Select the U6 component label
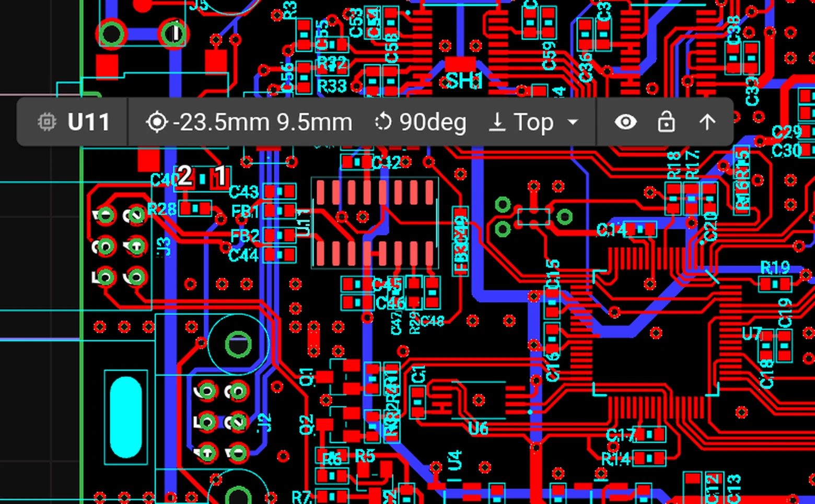This screenshot has width=815, height=504. tap(478, 429)
